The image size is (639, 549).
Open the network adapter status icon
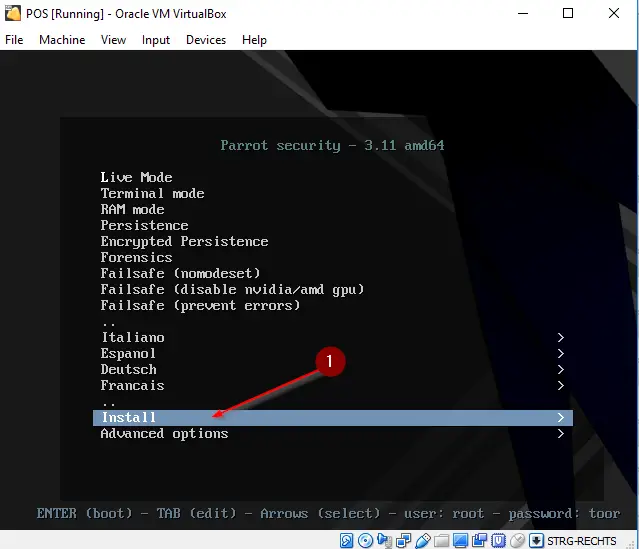[403, 541]
